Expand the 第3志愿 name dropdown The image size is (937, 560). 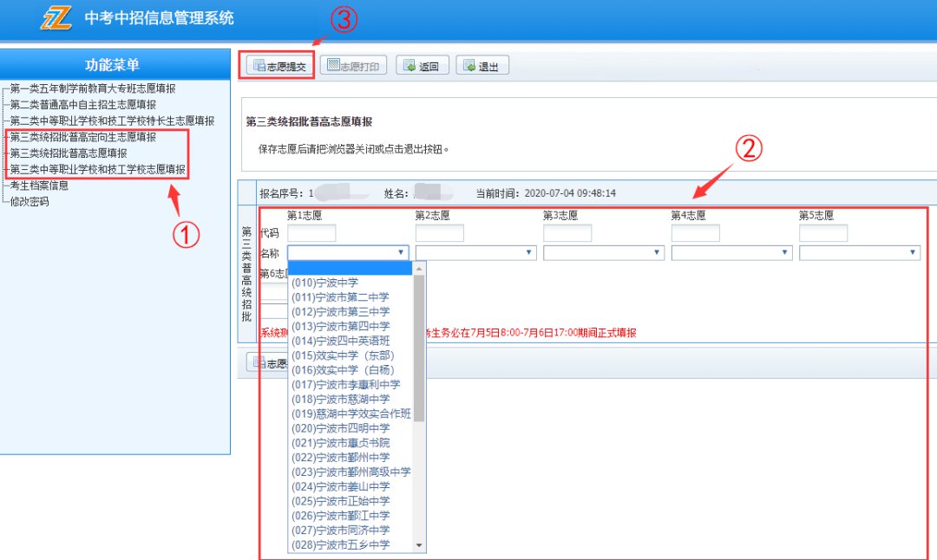(603, 252)
